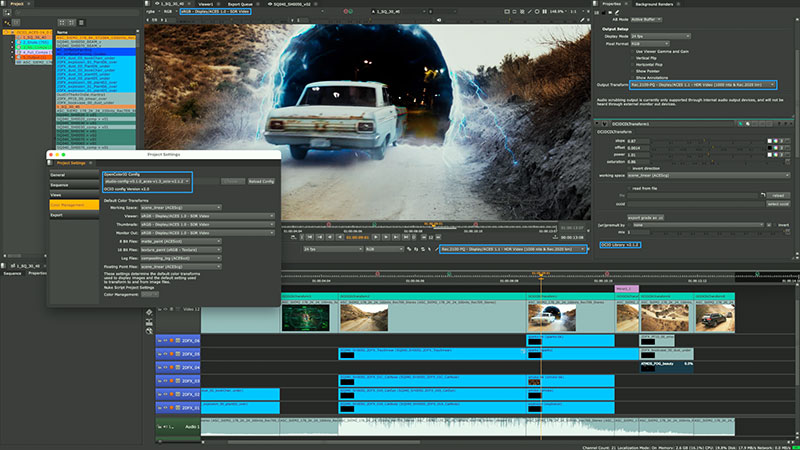Open the OpenColorIO Config studio-config dropdown
Image resolution: width=800 pixels, height=450 pixels.
[x=147, y=181]
